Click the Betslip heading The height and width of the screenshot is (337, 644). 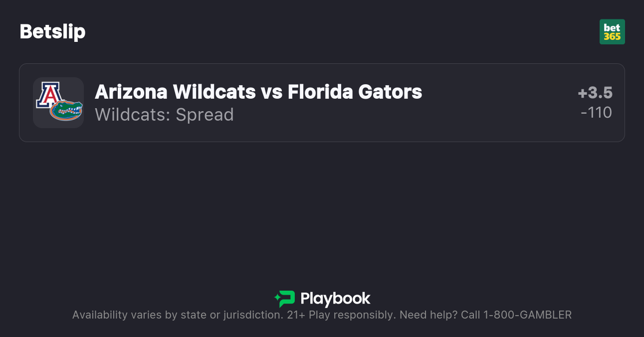52,32
